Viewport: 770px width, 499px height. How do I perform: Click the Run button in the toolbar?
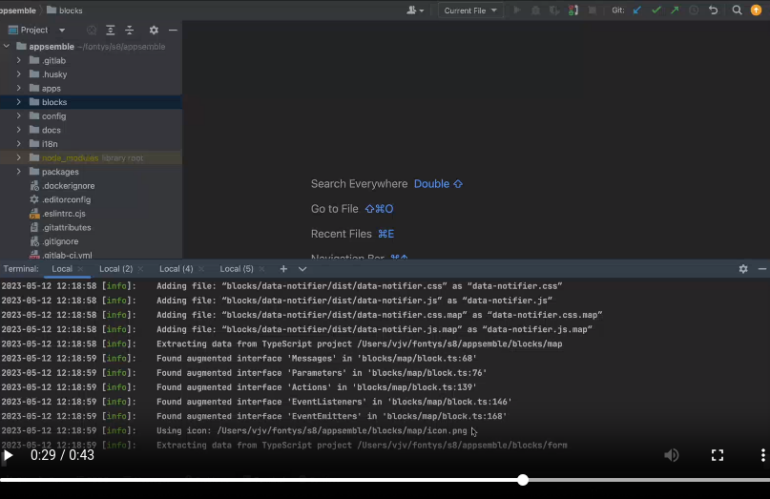coord(517,10)
